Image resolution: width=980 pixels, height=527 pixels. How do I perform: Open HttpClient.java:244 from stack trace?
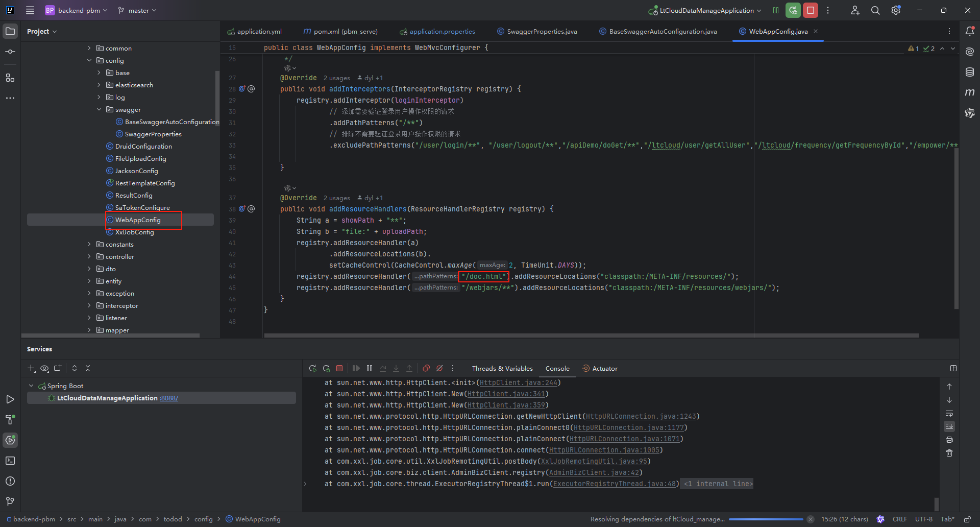coord(518,382)
